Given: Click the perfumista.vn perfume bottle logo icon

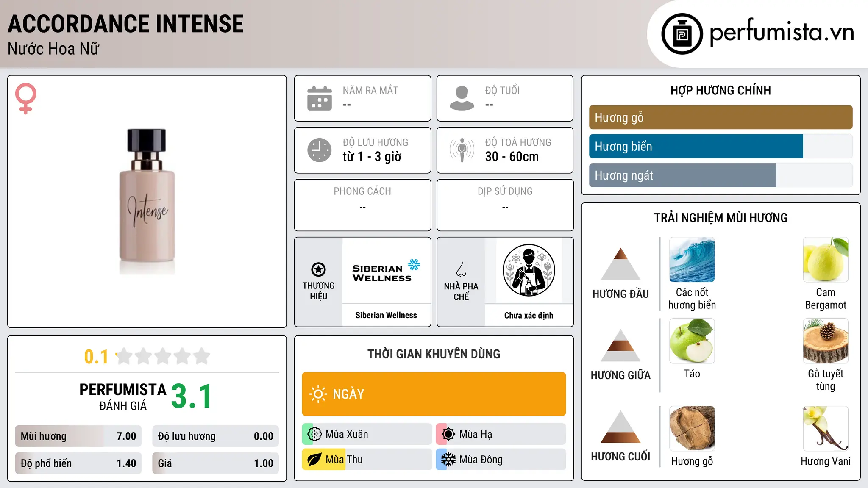Looking at the screenshot, I should (682, 34).
